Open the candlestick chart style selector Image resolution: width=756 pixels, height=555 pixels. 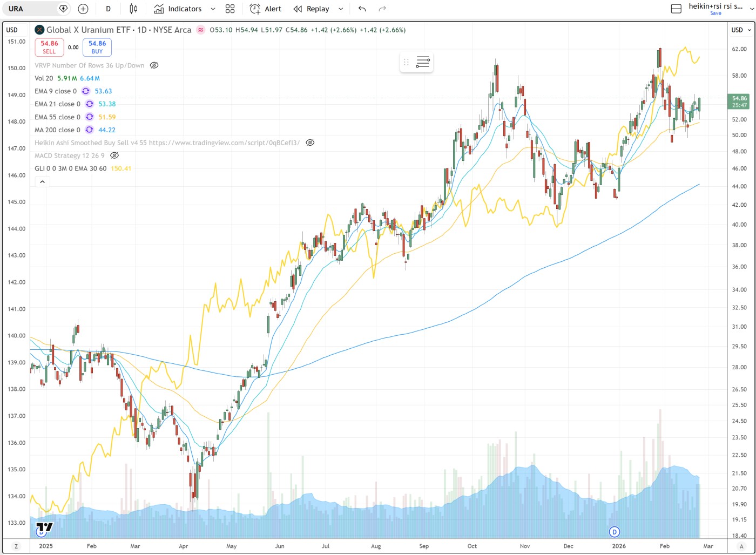pos(133,9)
